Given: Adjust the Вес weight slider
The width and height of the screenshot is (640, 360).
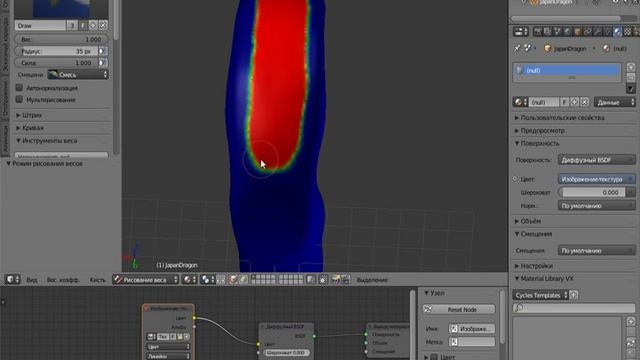Looking at the screenshot, I should click(61, 40).
